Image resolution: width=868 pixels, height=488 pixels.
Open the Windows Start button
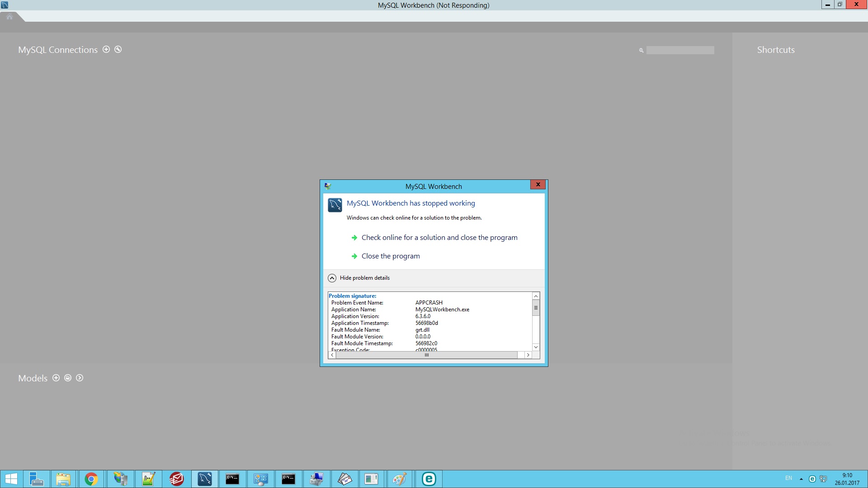click(11, 479)
